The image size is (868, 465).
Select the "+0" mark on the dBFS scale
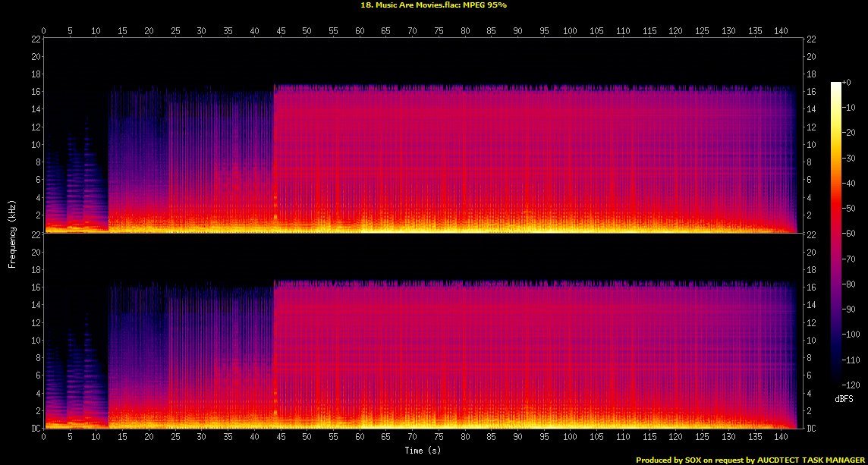click(x=847, y=82)
